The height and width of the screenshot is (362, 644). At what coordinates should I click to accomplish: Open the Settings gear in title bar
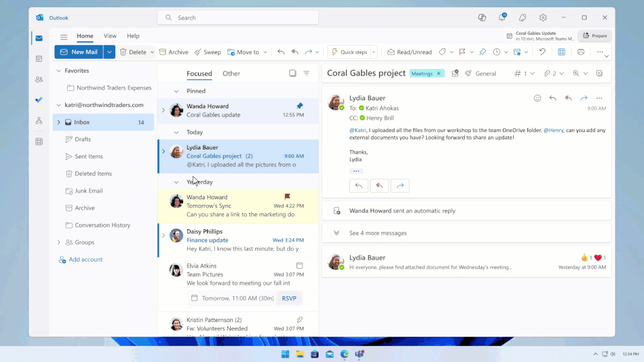pos(543,17)
